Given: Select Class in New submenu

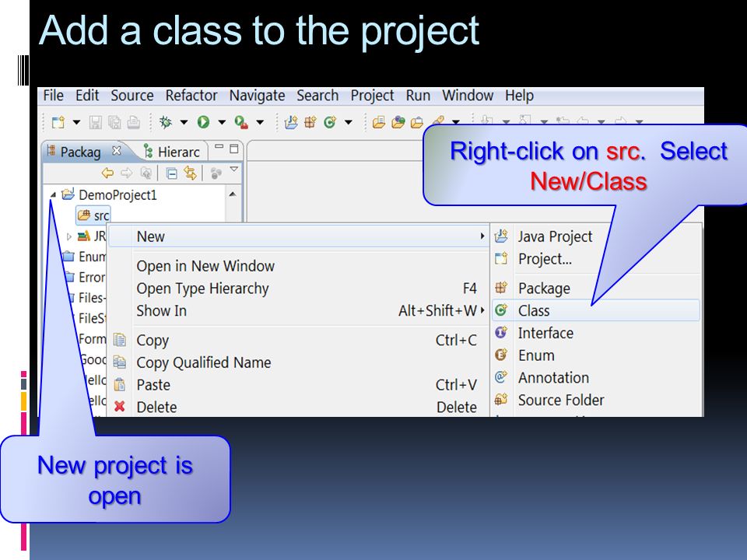Looking at the screenshot, I should 596,310.
